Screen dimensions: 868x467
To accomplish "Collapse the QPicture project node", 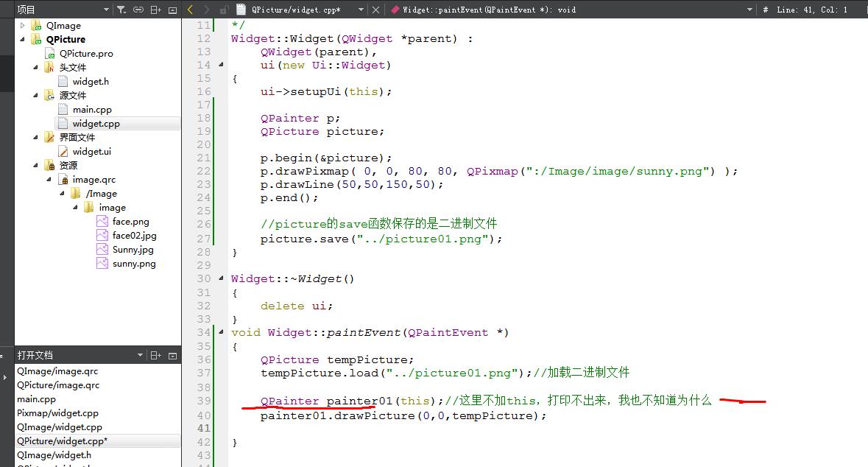I will coord(22,39).
